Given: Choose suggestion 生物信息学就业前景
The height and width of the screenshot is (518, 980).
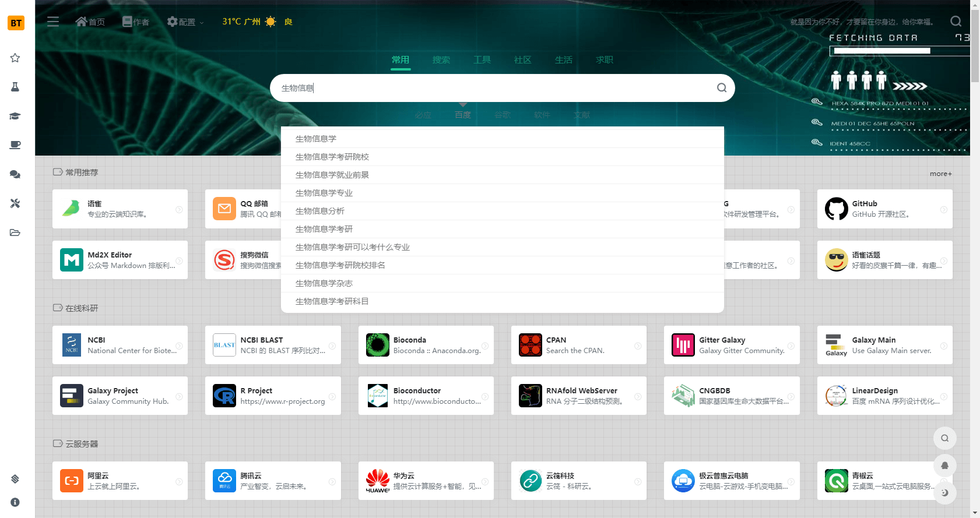Looking at the screenshot, I should click(503, 175).
